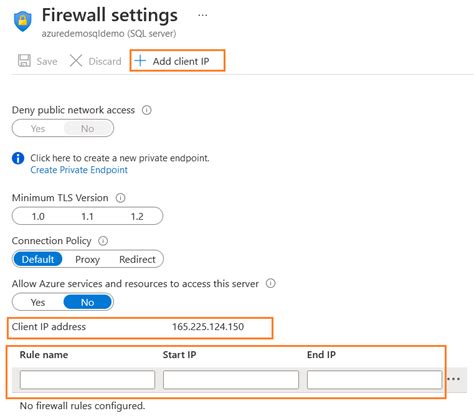
Task: Select TLS version 1.0
Action: (38, 217)
